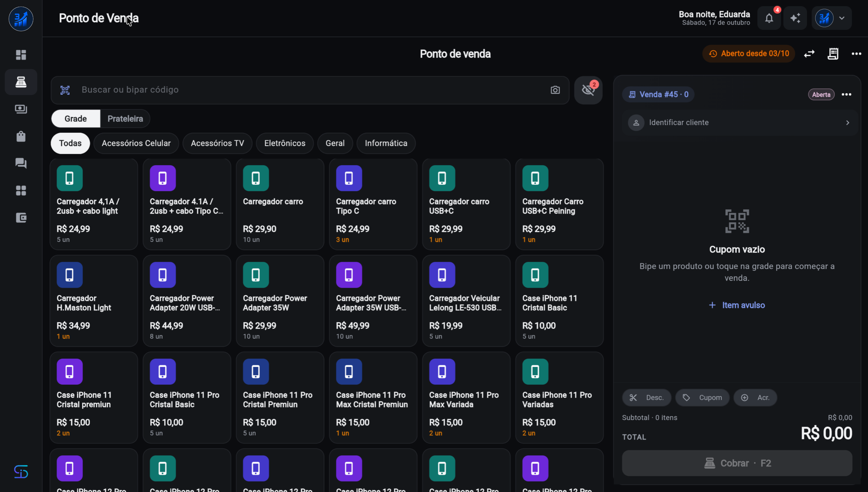The image size is (868, 492).
Task: Open the Venda #45 sale chip
Action: coord(658,95)
